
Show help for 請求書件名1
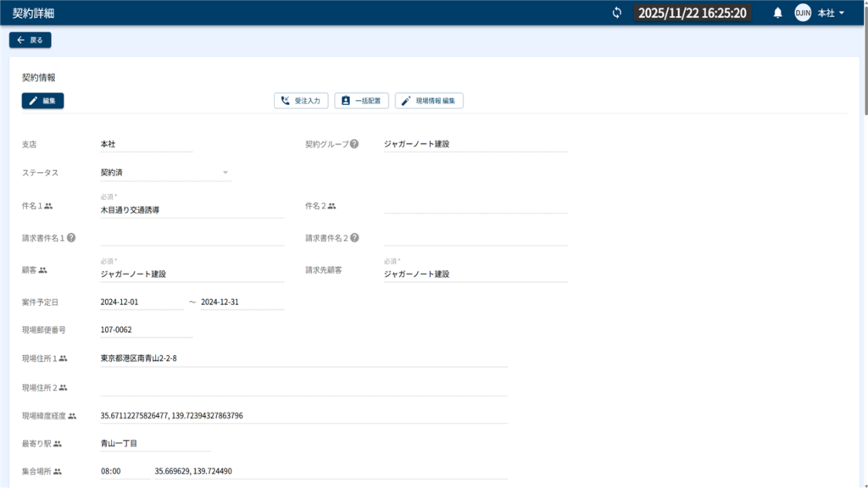tap(71, 238)
